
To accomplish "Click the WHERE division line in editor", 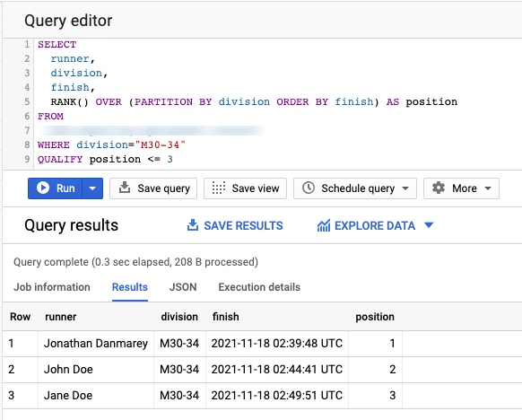I will 111,144.
